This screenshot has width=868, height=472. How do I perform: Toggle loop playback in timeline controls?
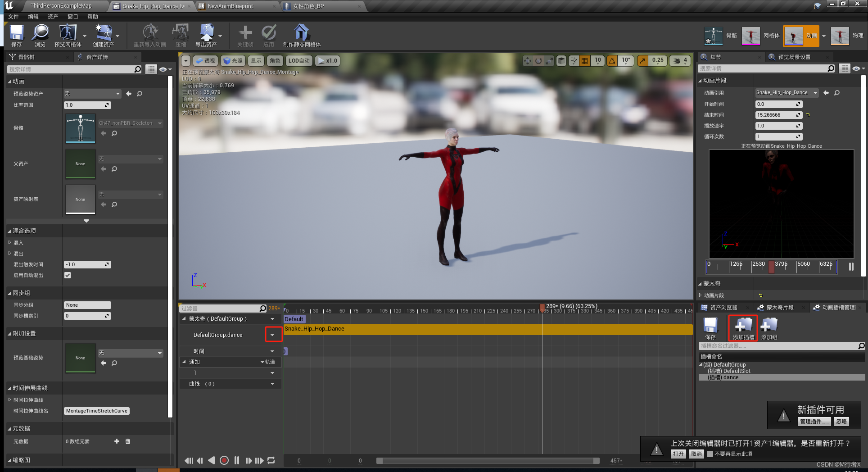271,460
